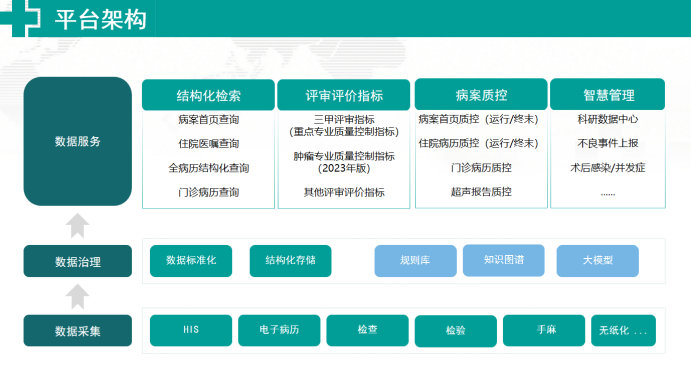
Task: Click 术后感染/并发症 entry
Action: (x=608, y=167)
